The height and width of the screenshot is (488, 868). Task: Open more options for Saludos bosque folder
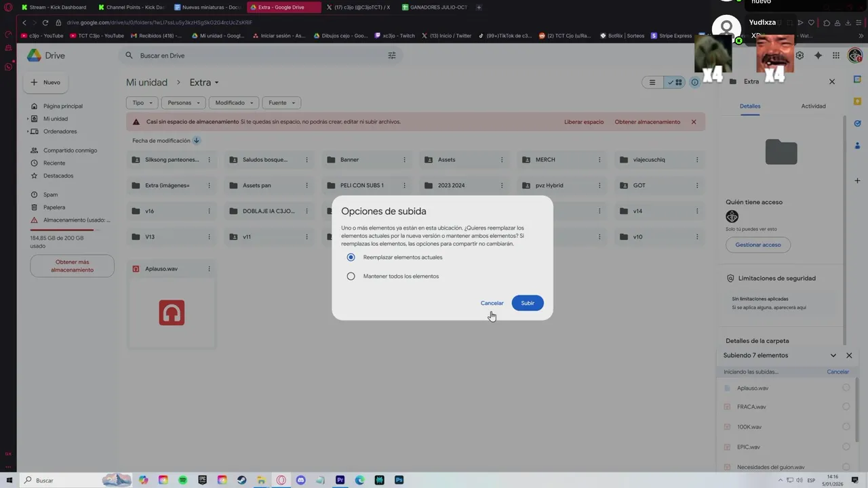tap(307, 160)
